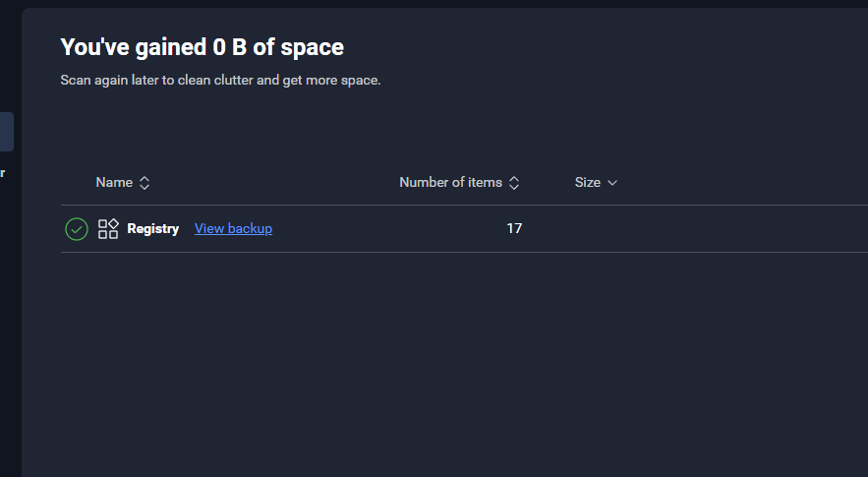Click the "You've gained 0 B of space" heading
Screen dimensions: 868x477
click(x=202, y=46)
